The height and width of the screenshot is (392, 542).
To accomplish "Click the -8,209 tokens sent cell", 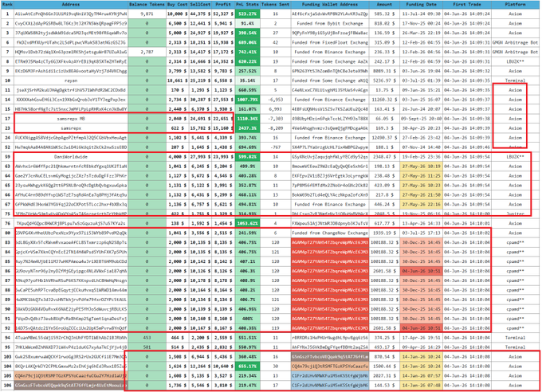I will (x=276, y=128).
